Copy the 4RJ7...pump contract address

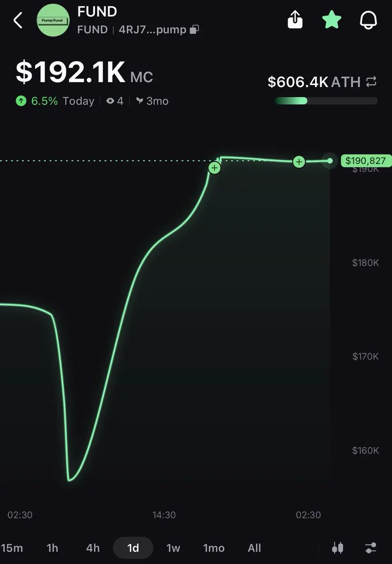coord(194,30)
